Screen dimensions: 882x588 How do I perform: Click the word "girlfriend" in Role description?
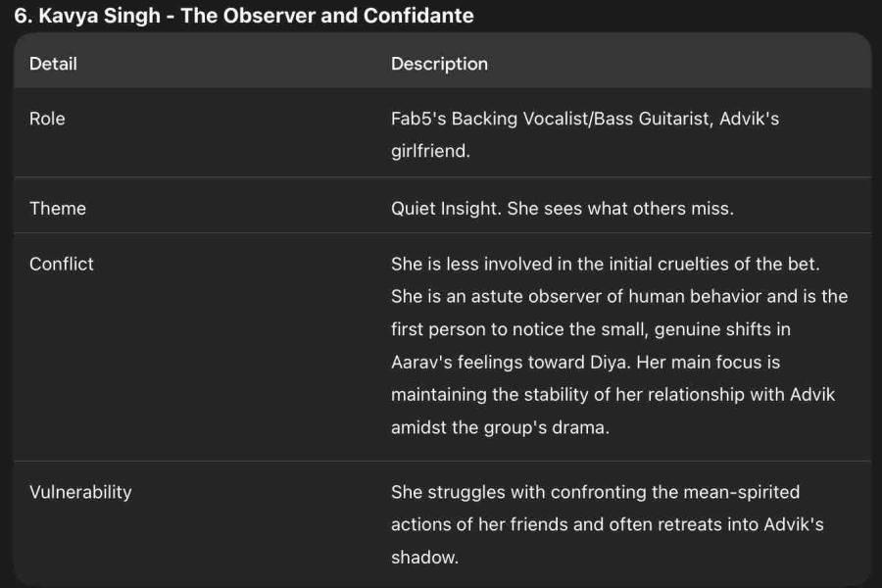pos(428,152)
